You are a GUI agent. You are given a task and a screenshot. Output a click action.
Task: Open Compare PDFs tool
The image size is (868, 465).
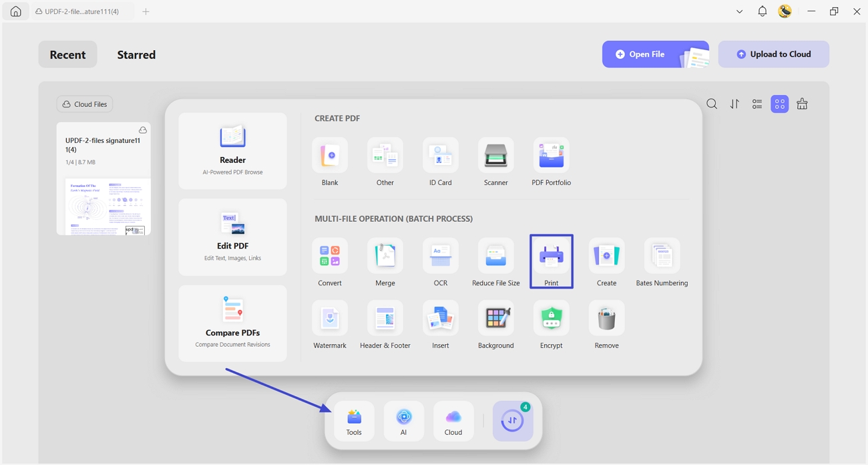(x=232, y=323)
